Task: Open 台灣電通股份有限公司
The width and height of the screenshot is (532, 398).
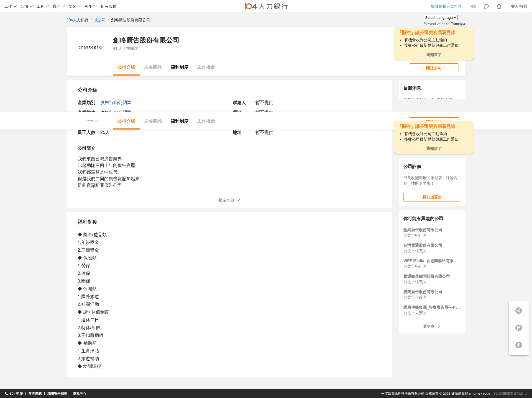Action: 423,245
